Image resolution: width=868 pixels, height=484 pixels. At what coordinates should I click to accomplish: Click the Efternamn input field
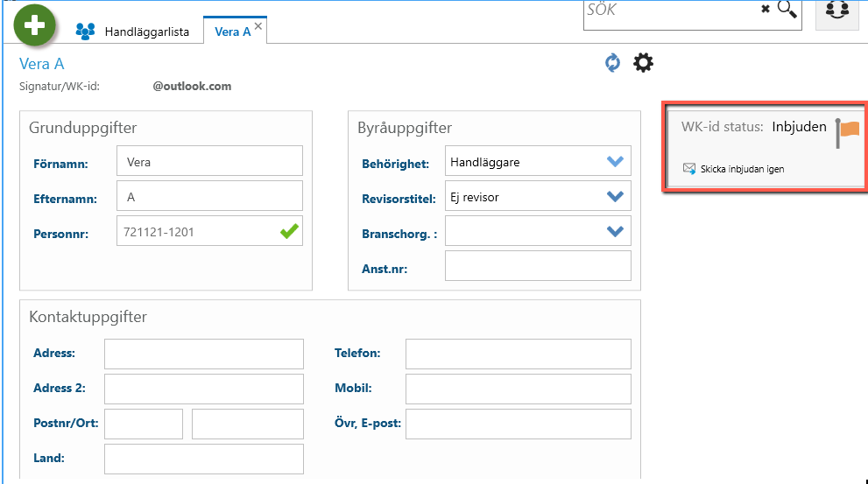pos(210,196)
